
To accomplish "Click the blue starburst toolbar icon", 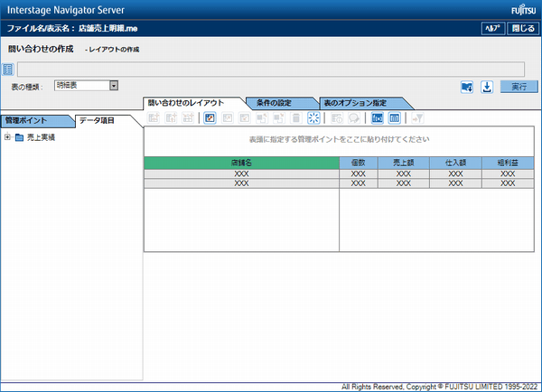I will tap(313, 118).
